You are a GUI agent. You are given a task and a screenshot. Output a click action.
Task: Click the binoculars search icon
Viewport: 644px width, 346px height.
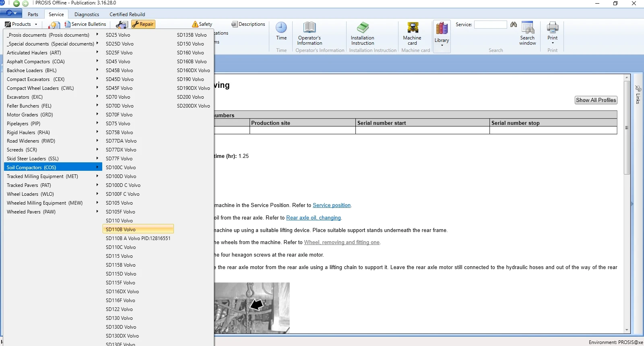click(x=514, y=25)
